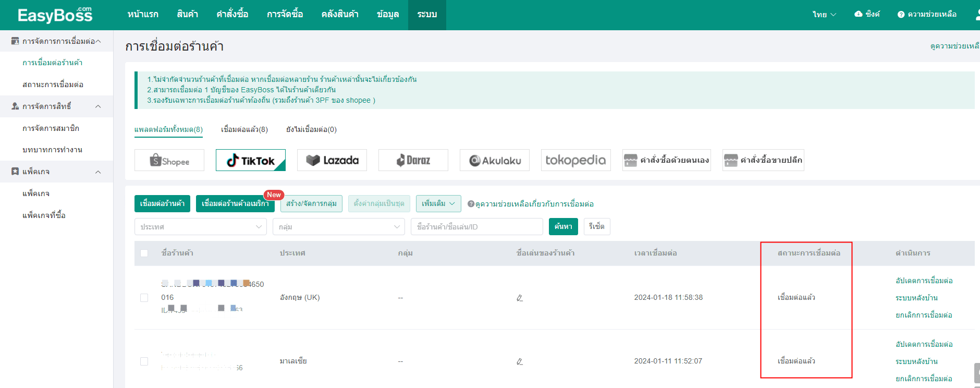
Task: Select the Shopee platform tile
Action: (169, 160)
